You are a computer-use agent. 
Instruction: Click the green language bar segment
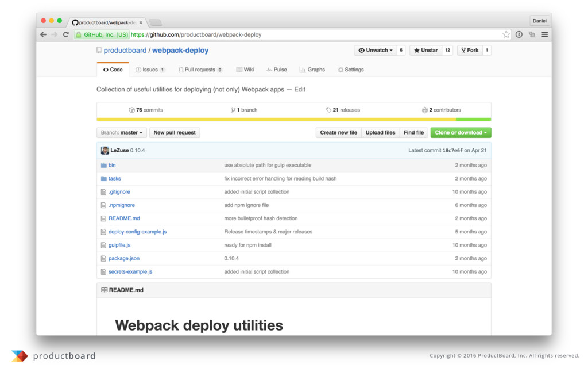(x=474, y=120)
